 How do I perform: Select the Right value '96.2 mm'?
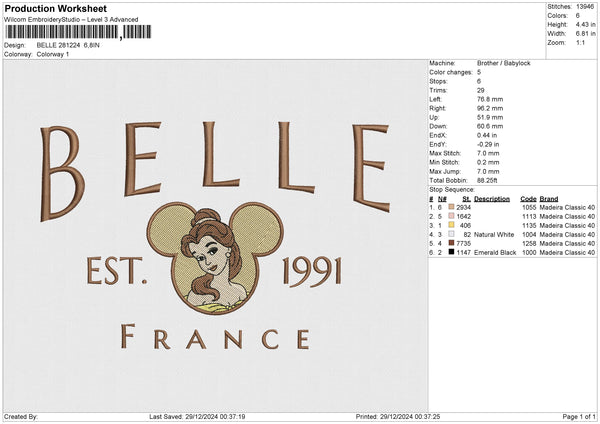[490, 108]
